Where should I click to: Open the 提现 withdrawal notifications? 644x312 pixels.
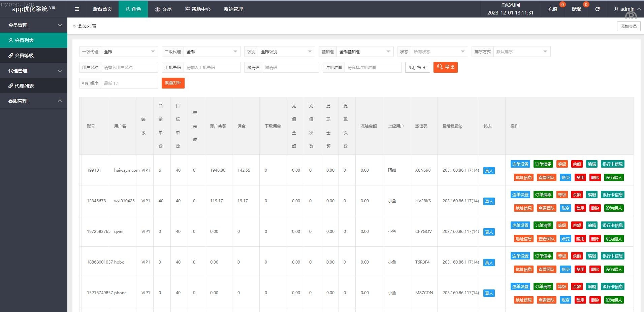point(576,9)
